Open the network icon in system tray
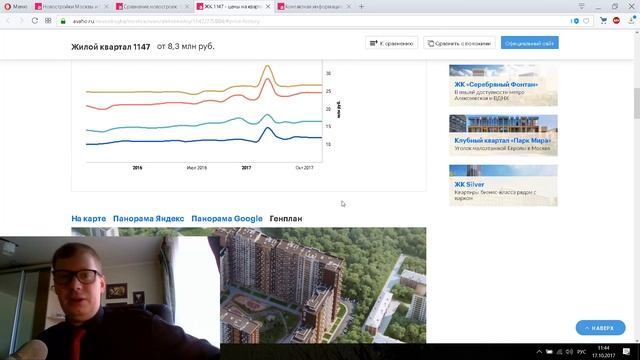The height and width of the screenshot is (360, 640). 560,352
